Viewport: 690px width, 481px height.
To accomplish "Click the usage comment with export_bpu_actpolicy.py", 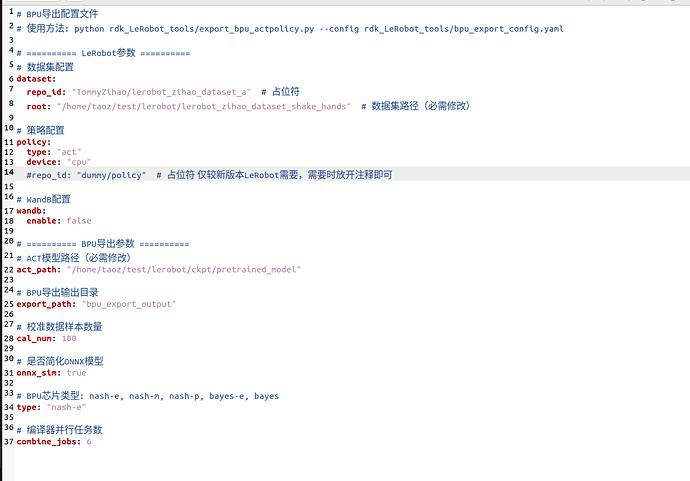I will pos(290,29).
